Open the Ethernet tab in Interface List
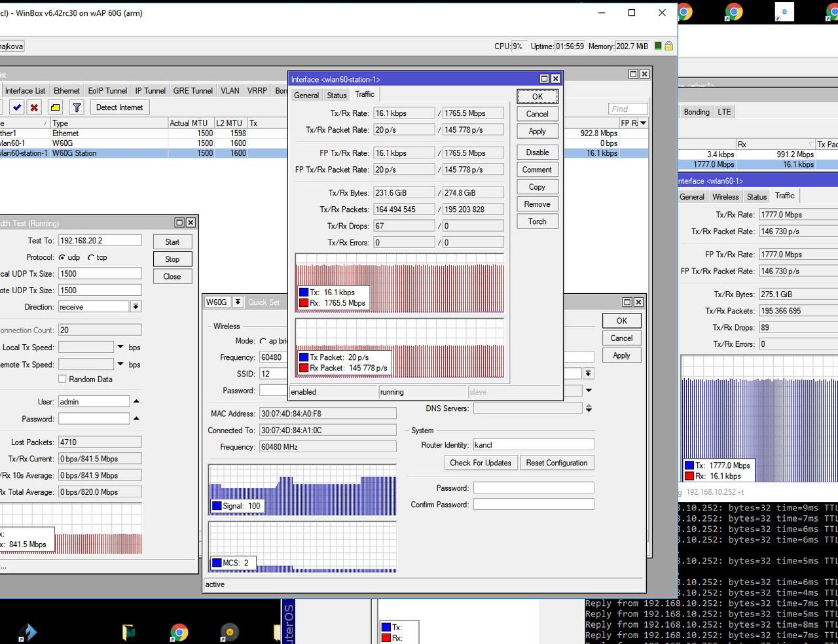This screenshot has width=838, height=644. coord(67,91)
